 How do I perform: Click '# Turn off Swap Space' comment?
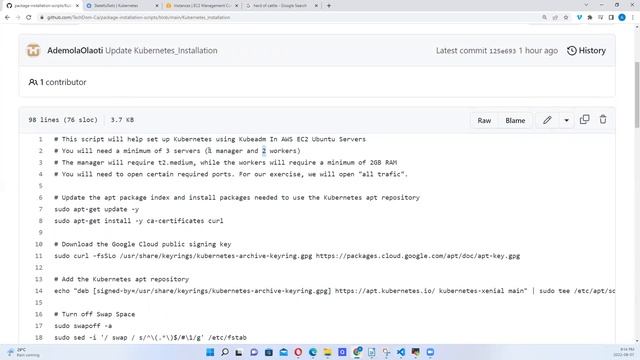point(94,314)
